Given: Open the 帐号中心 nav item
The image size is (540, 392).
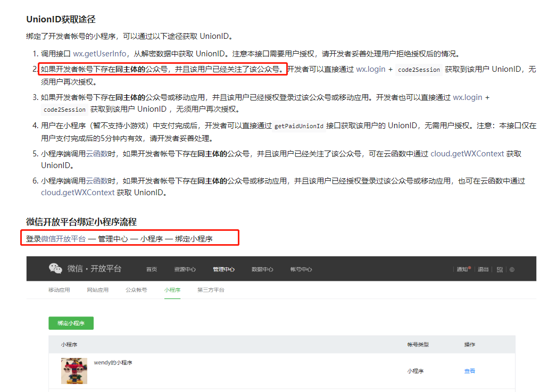Looking at the screenshot, I should coord(301,269).
